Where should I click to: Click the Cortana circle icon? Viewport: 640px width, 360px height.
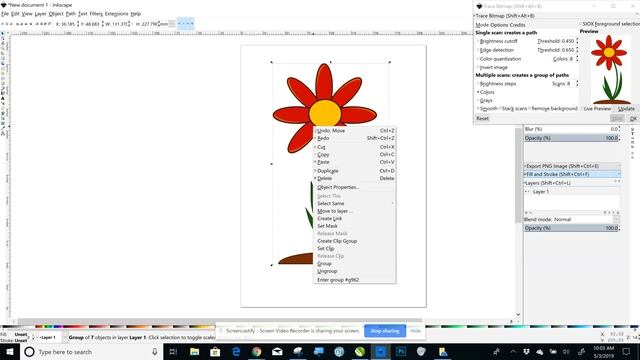pyautogui.click(x=29, y=352)
